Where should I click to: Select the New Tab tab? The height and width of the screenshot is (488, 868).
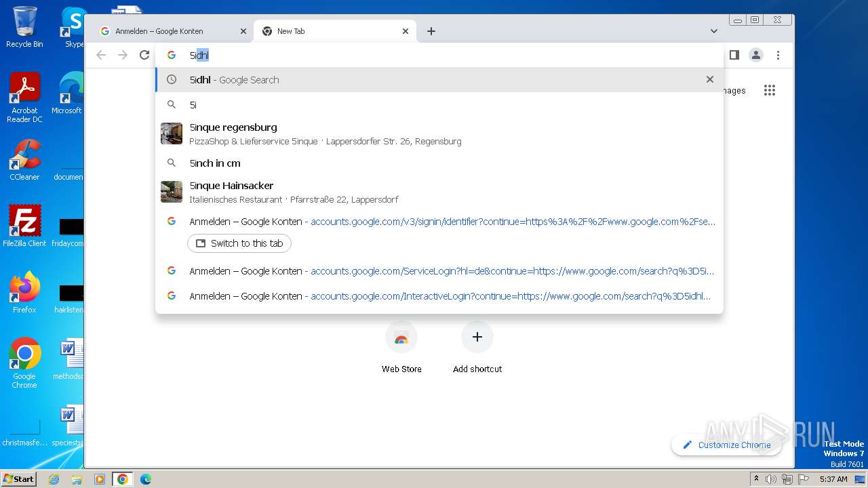pos(335,31)
